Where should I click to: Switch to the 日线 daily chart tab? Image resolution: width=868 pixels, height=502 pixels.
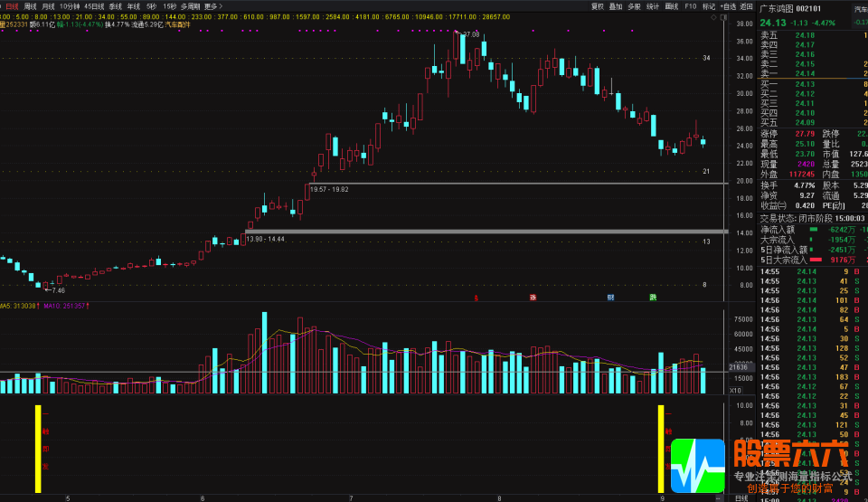point(11,5)
